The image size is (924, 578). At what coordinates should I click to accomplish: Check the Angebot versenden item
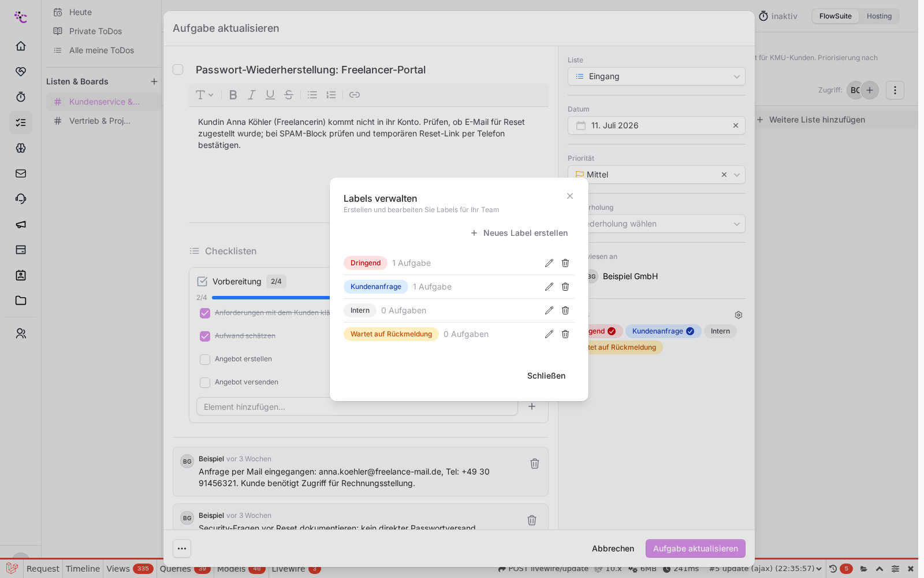click(x=205, y=383)
